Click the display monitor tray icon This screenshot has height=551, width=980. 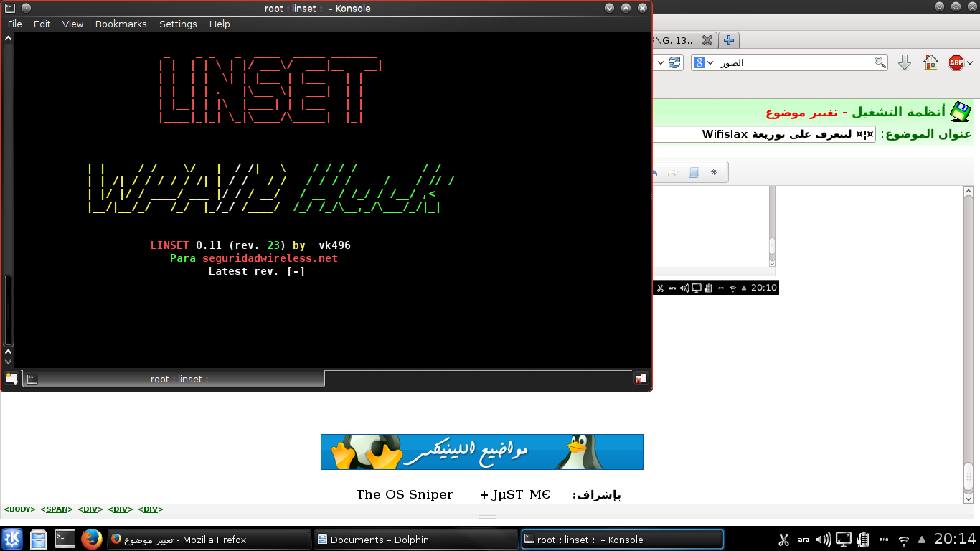844,540
